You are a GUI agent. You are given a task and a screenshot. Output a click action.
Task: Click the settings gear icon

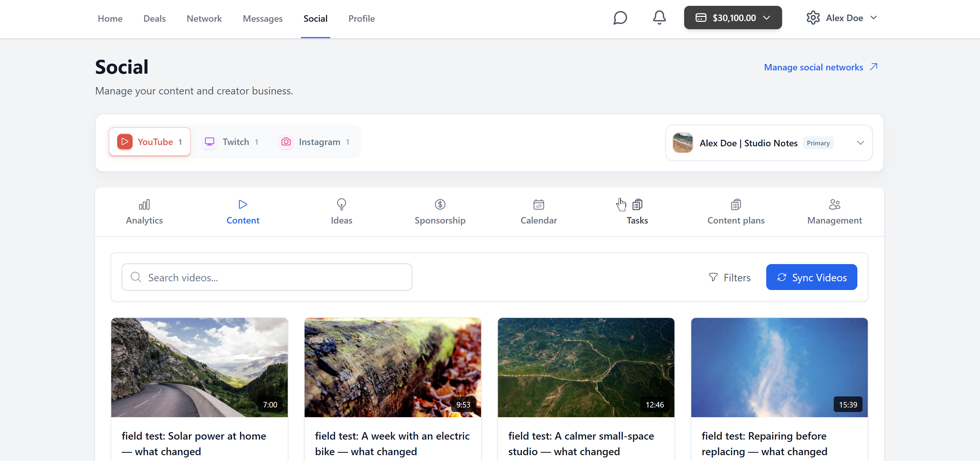click(x=813, y=18)
